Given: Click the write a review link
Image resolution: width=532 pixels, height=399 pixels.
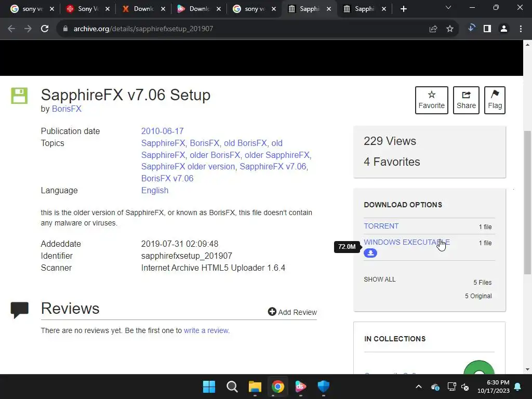Looking at the screenshot, I should coord(206,330).
